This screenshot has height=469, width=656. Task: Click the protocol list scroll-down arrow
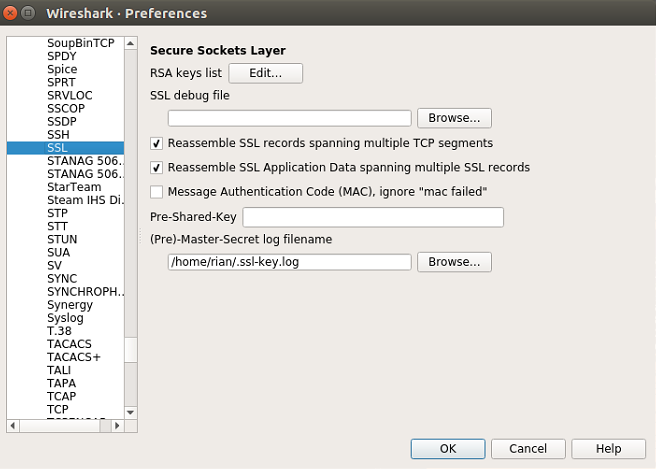point(131,413)
